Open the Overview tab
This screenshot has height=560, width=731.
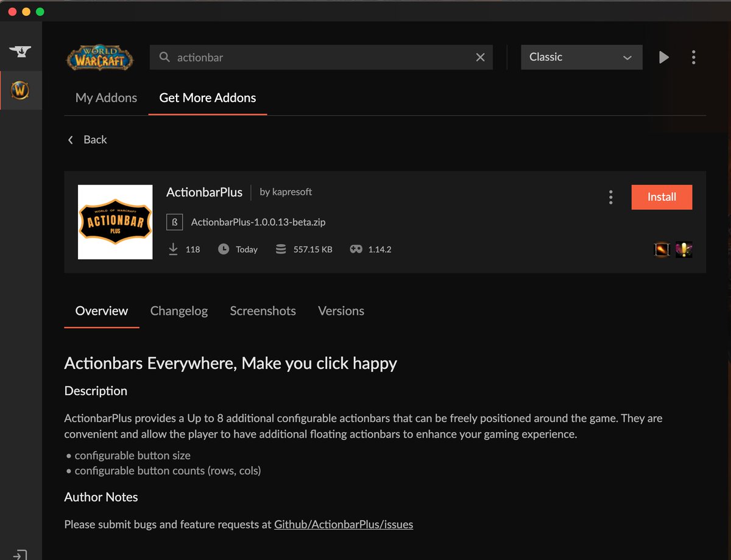pyautogui.click(x=102, y=311)
